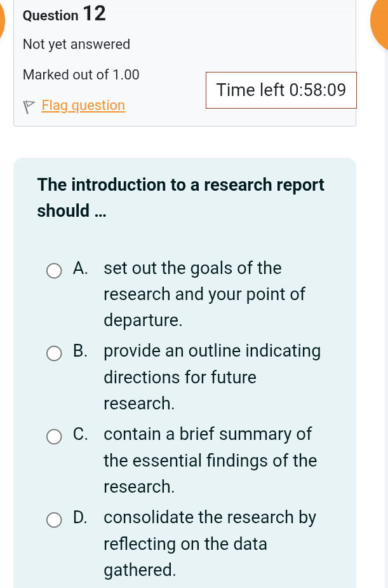Click the Marked out of 1.00 label
This screenshot has height=588, width=388.
[x=81, y=74]
